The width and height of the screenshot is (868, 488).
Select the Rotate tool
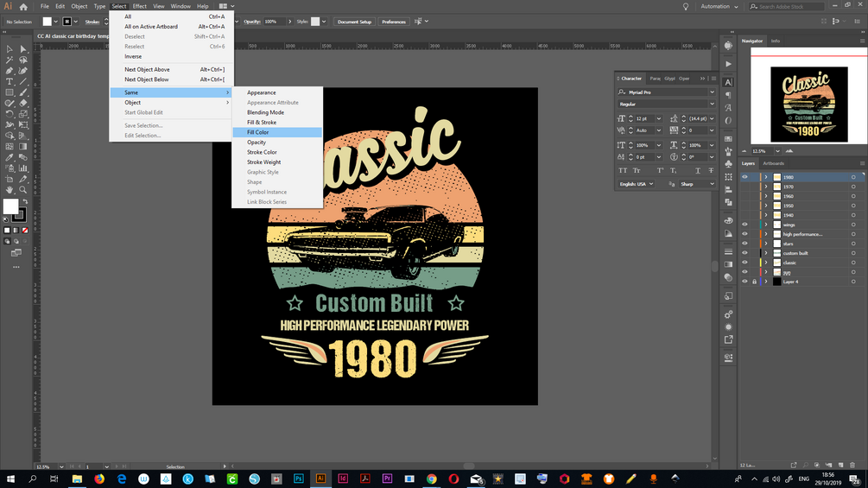click(10, 114)
